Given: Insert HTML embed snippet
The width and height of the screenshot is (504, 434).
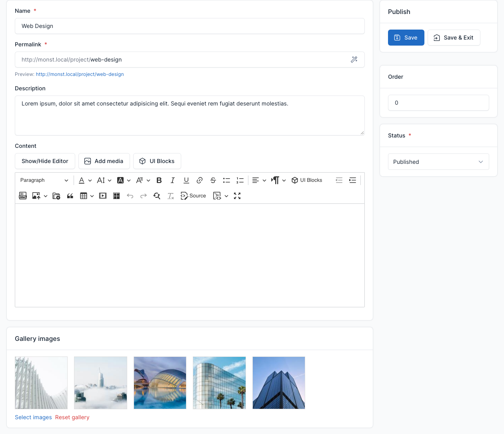Looking at the screenshot, I should click(x=23, y=196).
